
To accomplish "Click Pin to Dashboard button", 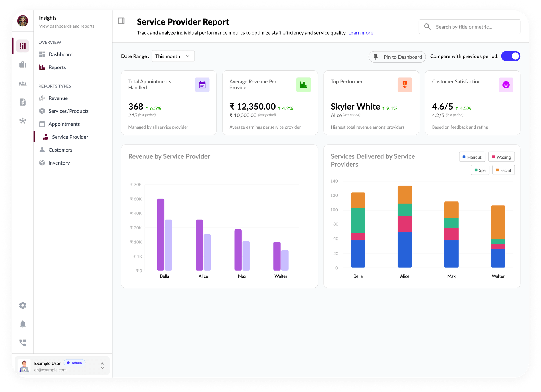I will [x=397, y=57].
